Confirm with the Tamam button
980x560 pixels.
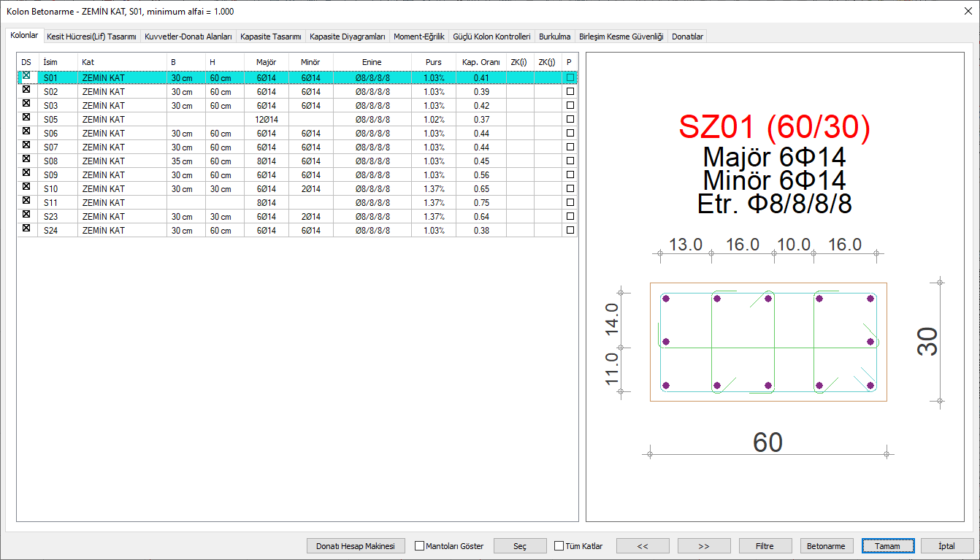[887, 546]
